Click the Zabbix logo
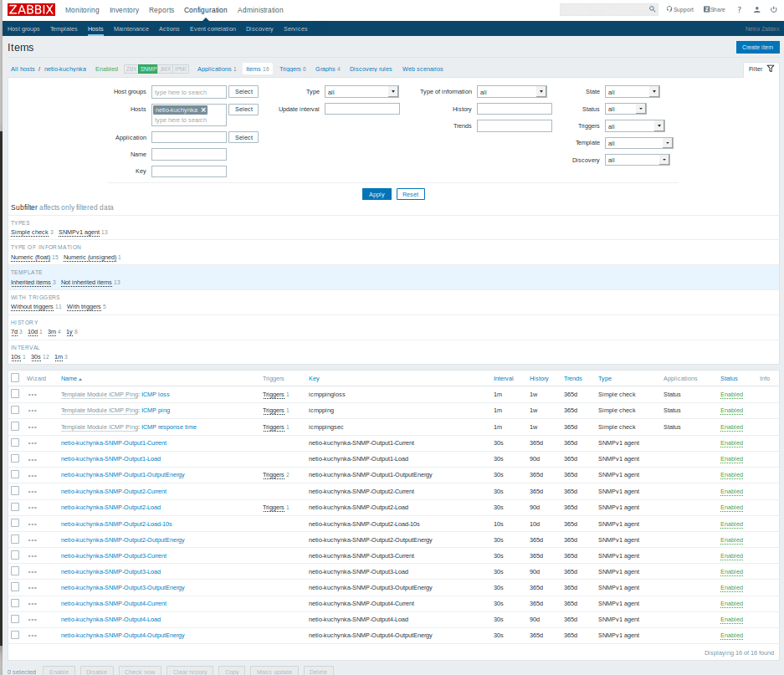 pyautogui.click(x=31, y=9)
